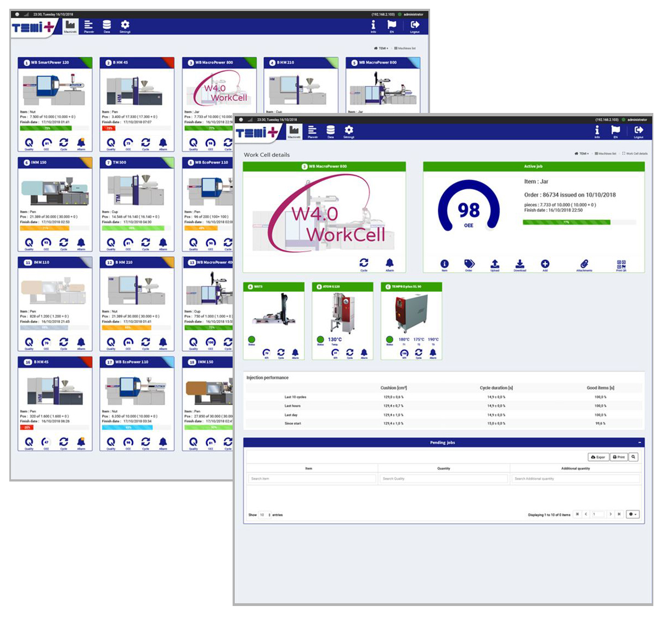The image size is (672, 623).
Task: Click 'Since start' row in Injection performance
Action: pyautogui.click(x=444, y=423)
